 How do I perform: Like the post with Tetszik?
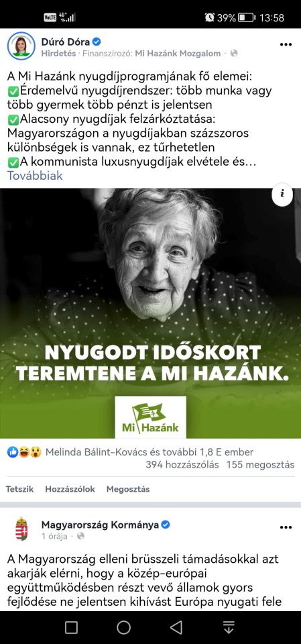coord(19,489)
